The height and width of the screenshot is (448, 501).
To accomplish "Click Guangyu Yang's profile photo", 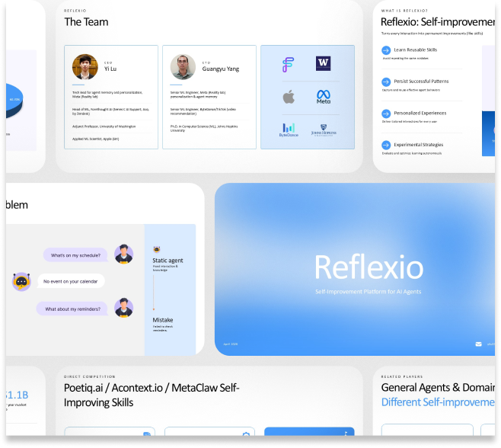I will pyautogui.click(x=183, y=66).
